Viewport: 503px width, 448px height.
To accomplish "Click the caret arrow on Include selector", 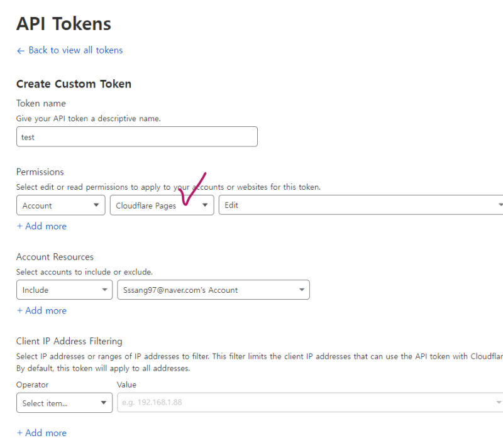I will 104,290.
